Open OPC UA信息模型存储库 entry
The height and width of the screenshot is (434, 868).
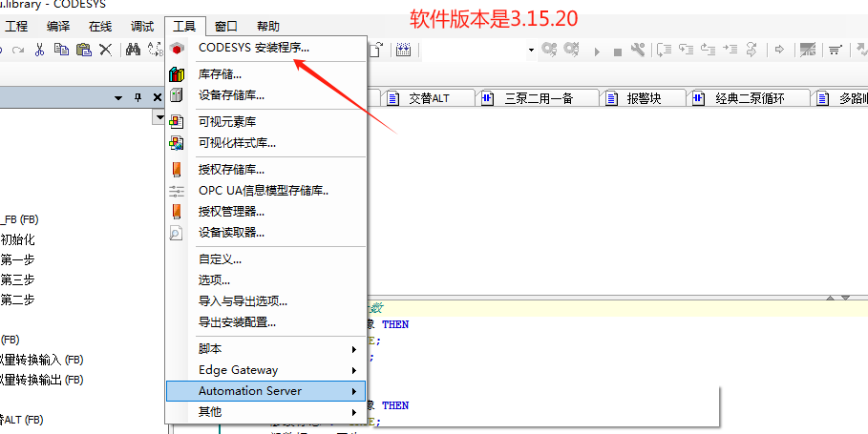(x=266, y=191)
